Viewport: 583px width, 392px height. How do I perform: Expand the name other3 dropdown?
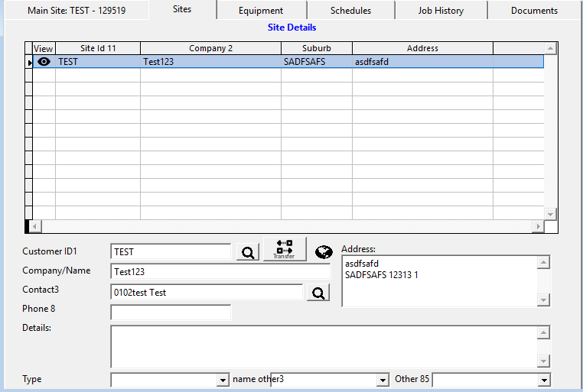(x=383, y=380)
